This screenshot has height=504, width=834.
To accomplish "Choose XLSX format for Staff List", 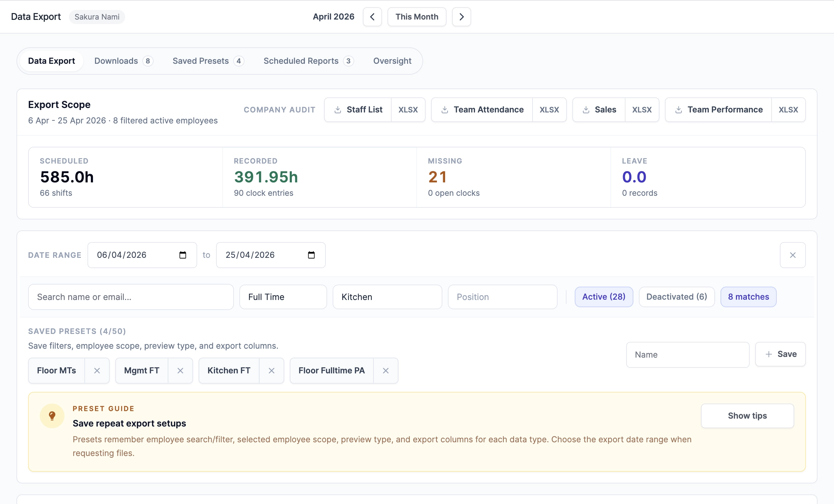I will (408, 110).
